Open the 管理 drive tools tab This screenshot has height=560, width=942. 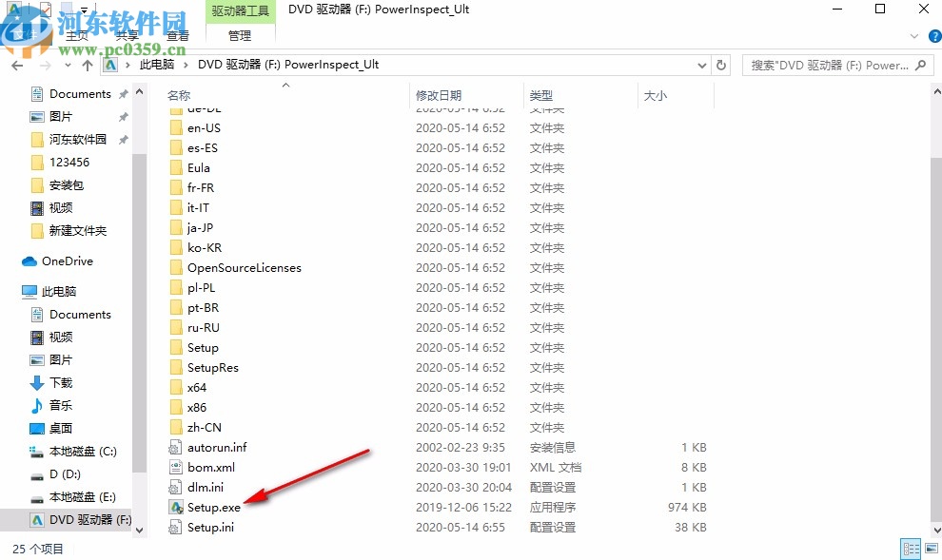(239, 35)
